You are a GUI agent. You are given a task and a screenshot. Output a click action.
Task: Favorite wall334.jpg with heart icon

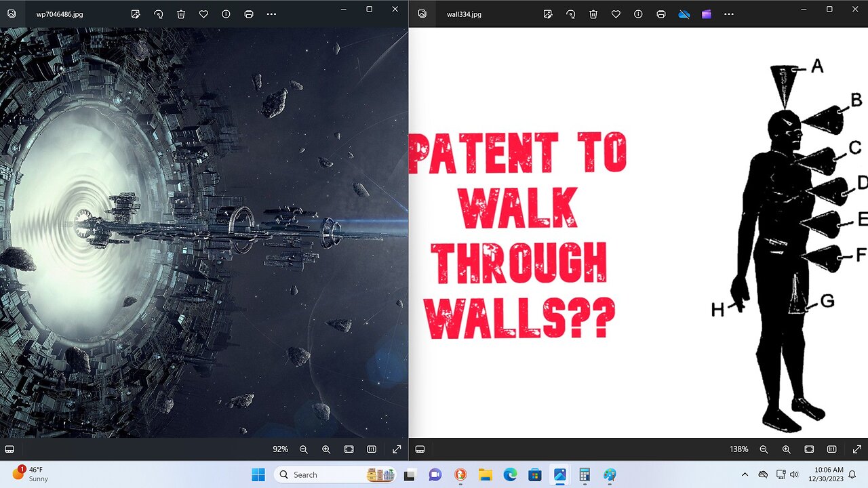point(616,14)
